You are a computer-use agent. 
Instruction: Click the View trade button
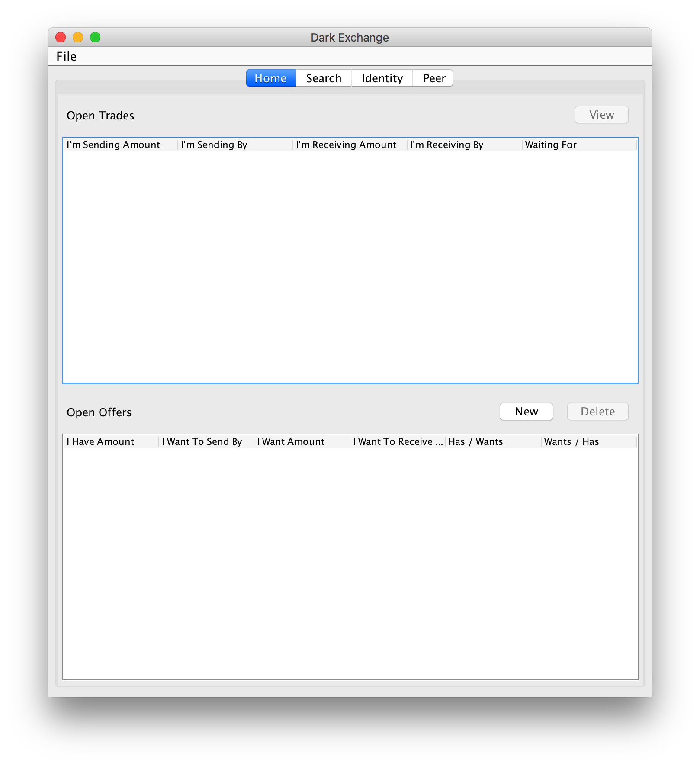(x=601, y=115)
